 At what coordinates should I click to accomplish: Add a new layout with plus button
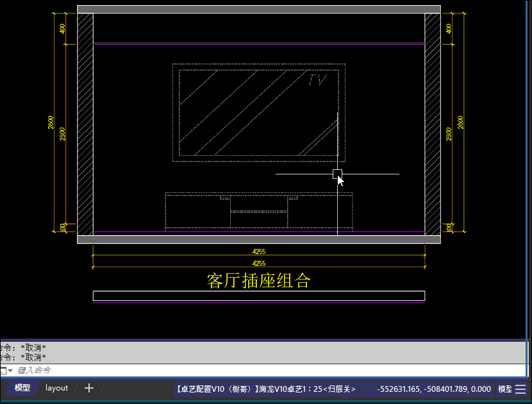point(89,388)
